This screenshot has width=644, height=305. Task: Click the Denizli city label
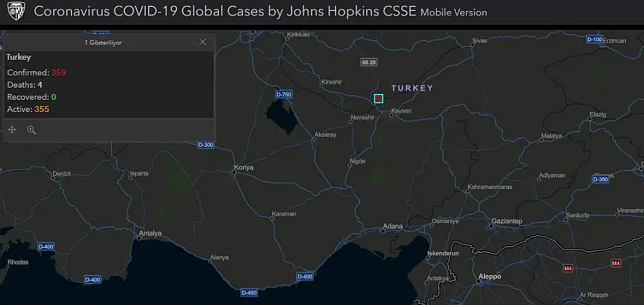point(62,174)
